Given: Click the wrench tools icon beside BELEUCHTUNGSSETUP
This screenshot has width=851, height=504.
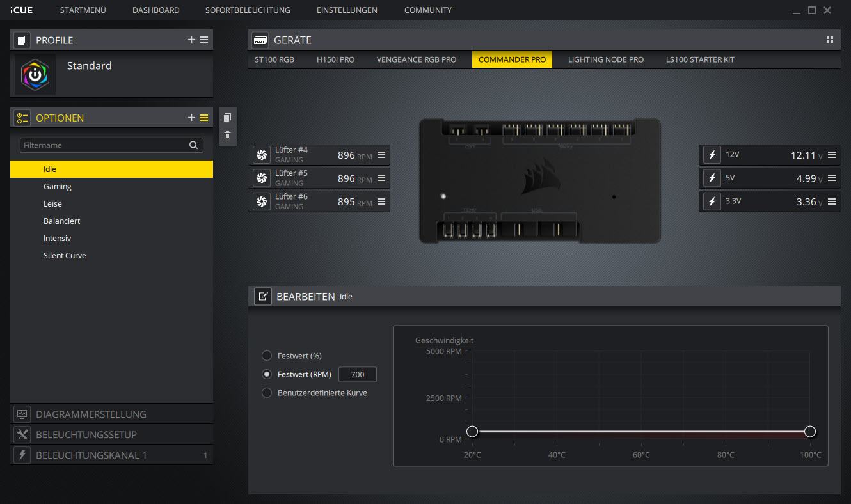Looking at the screenshot, I should tap(22, 434).
